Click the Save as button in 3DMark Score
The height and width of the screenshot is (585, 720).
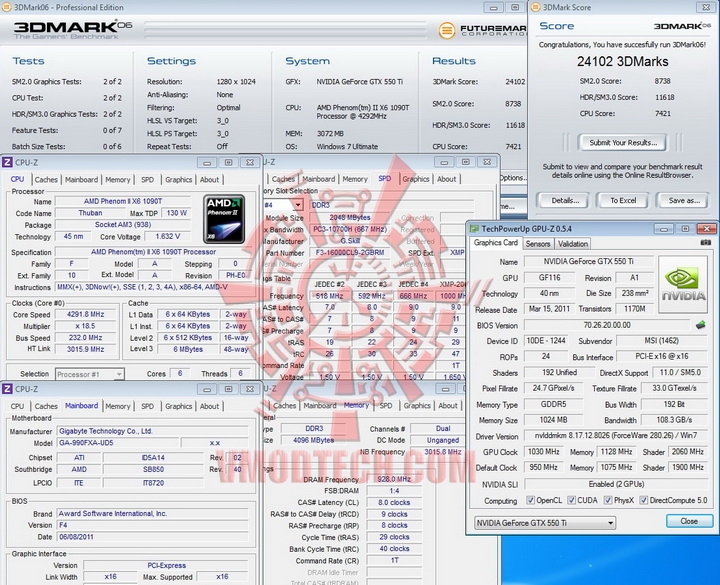tap(684, 201)
